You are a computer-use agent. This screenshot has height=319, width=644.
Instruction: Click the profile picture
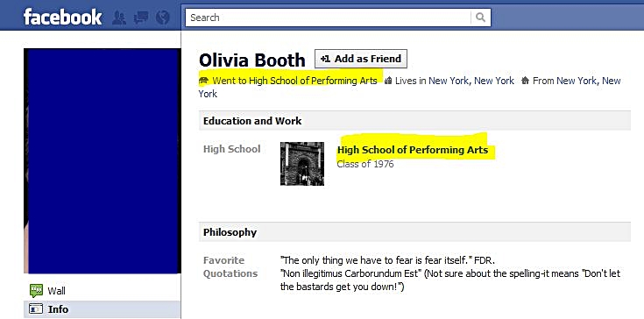tap(103, 161)
